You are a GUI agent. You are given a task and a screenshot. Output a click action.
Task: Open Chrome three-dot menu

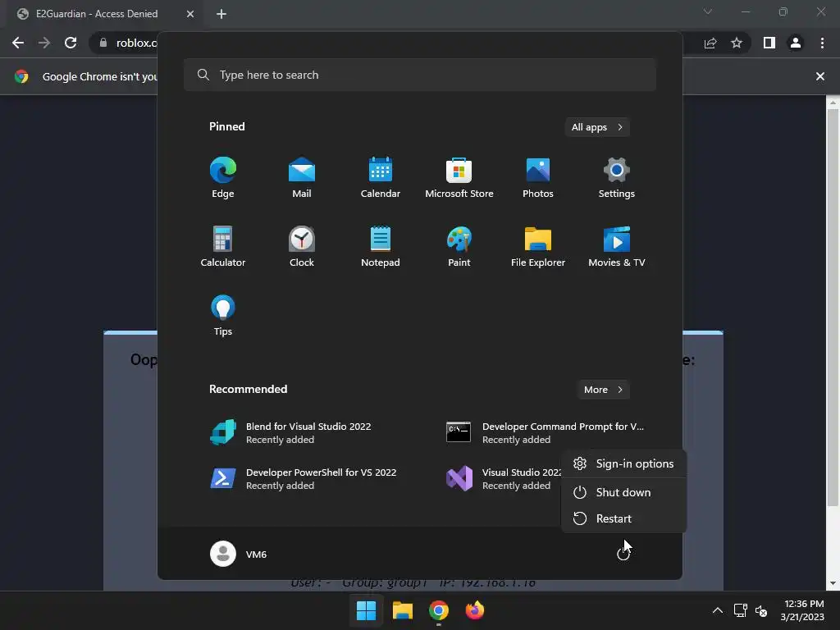coord(822,43)
